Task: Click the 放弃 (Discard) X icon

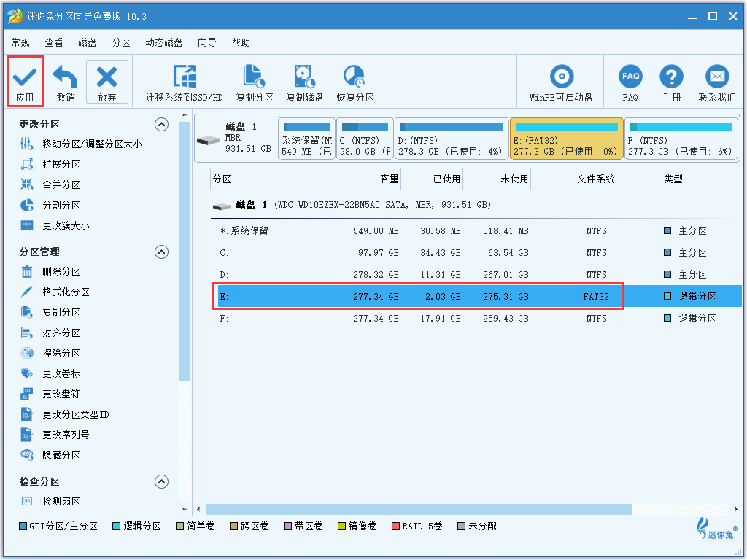Action: (107, 77)
